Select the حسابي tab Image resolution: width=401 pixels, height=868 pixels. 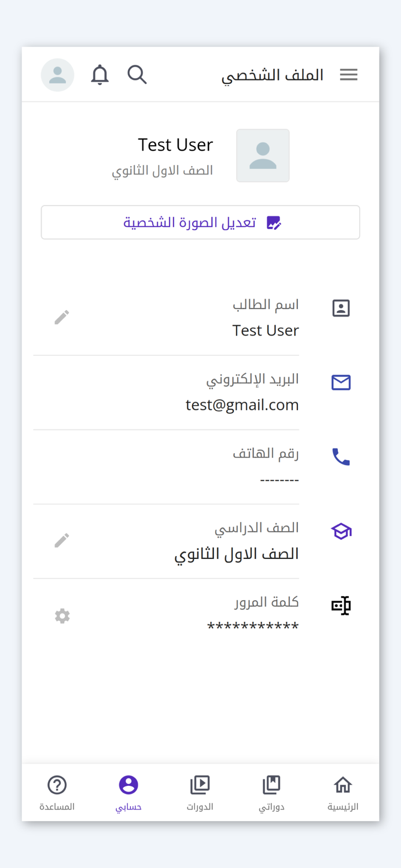[x=128, y=793]
